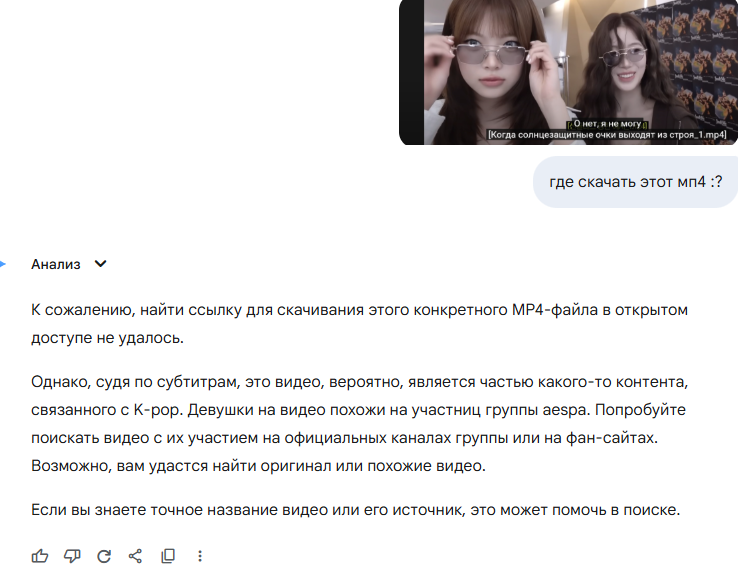Image resolution: width=738 pixels, height=588 pixels.
Task: Click the Анализ label
Action: tap(56, 264)
